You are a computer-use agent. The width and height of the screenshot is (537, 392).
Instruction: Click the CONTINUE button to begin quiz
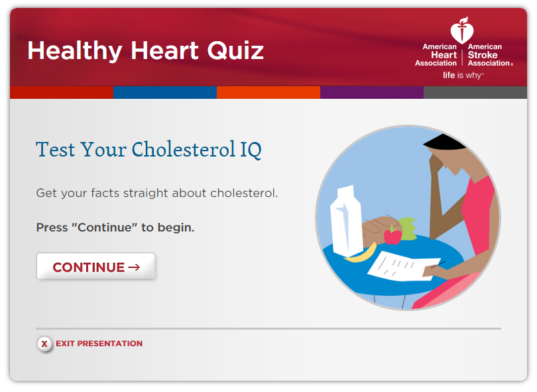(x=96, y=267)
